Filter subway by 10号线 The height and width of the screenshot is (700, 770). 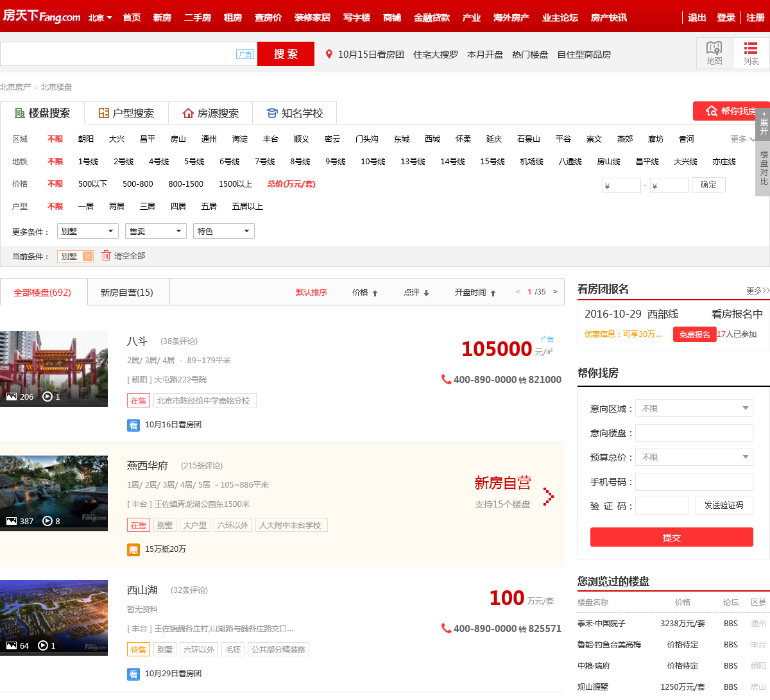click(x=373, y=162)
